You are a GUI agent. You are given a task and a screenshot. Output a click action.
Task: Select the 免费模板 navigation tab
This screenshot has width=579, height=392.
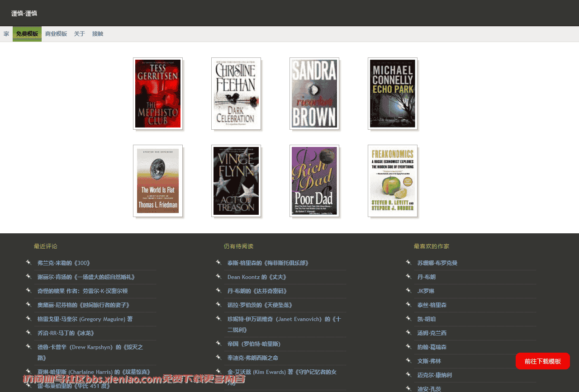pos(27,34)
